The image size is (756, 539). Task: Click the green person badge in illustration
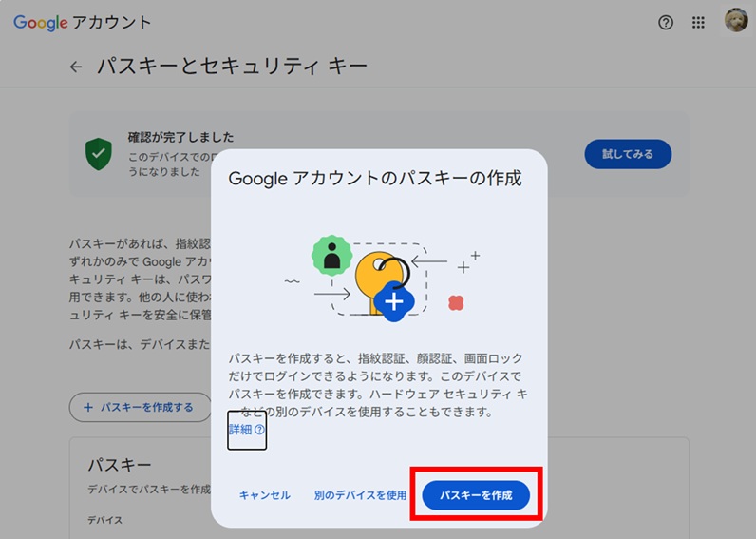tap(331, 257)
